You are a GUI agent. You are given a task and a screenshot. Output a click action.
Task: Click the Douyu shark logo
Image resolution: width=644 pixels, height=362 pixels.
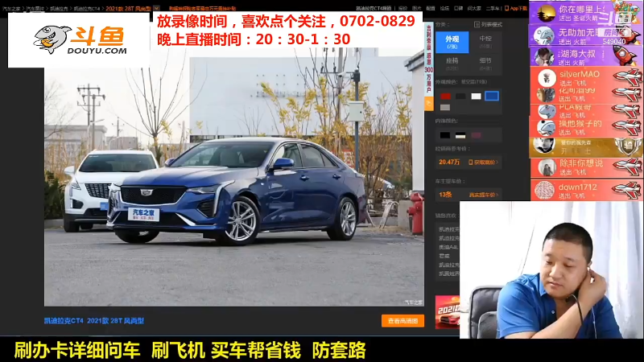pyautogui.click(x=52, y=39)
